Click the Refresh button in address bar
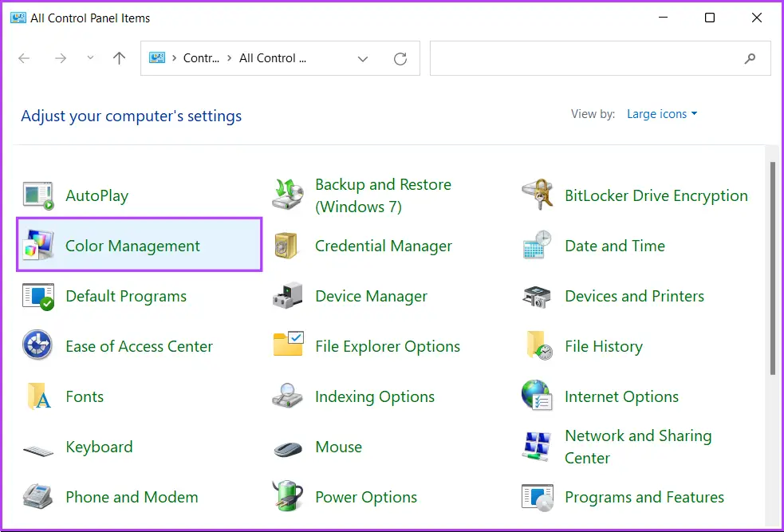The height and width of the screenshot is (532, 784). pyautogui.click(x=400, y=58)
